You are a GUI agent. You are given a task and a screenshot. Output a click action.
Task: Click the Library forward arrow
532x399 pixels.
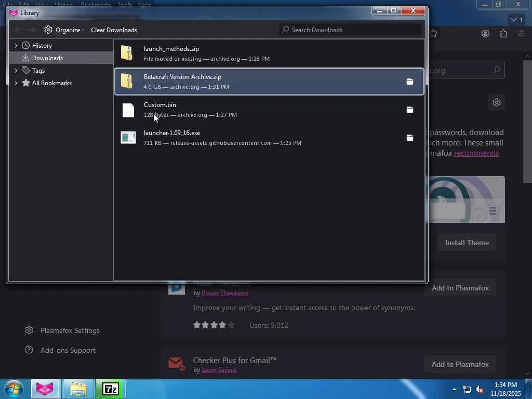[32, 30]
